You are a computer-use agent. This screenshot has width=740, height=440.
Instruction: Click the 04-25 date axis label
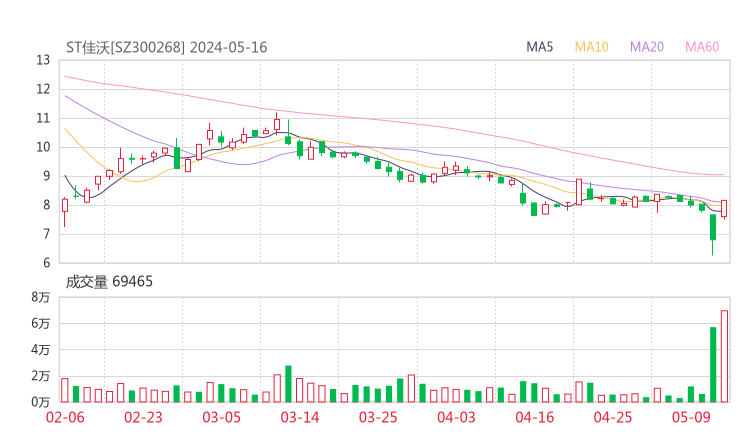(613, 417)
